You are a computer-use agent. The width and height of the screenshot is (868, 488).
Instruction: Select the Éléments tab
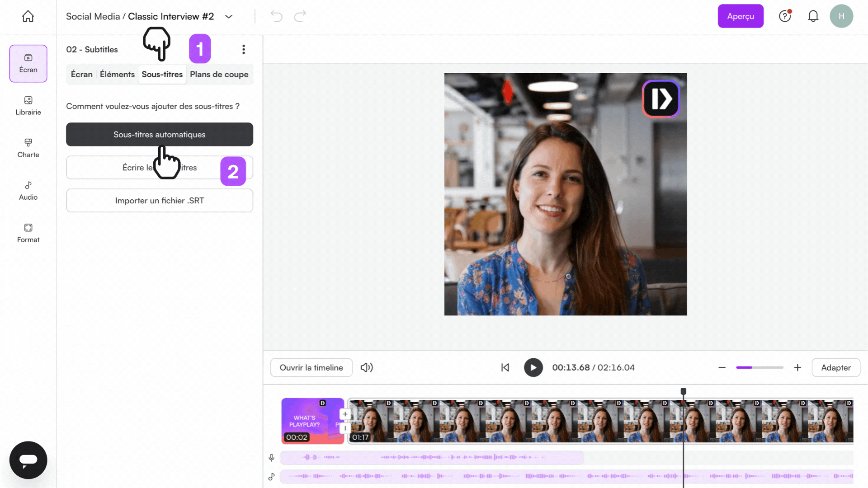117,74
